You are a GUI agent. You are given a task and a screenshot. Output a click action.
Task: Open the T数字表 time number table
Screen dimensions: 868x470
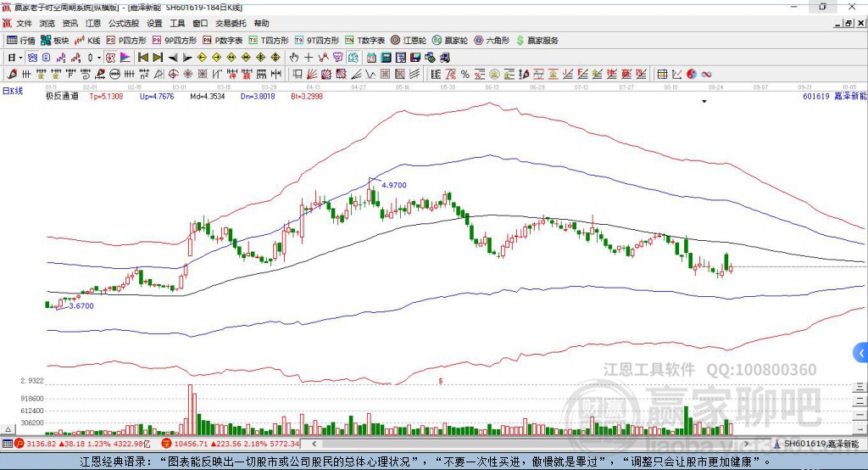tap(364, 41)
